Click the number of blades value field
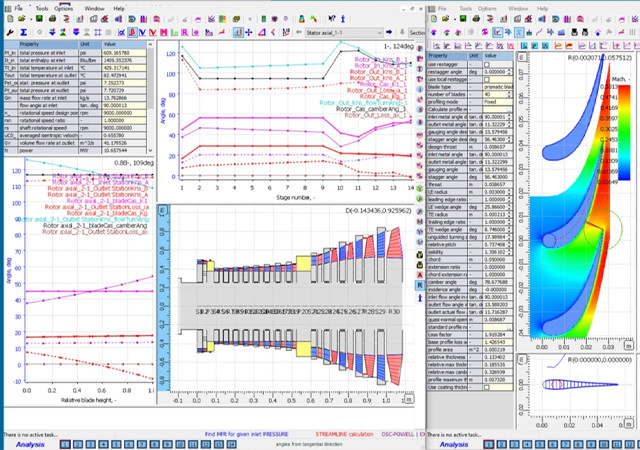The width and height of the screenshot is (640, 450). click(x=491, y=93)
